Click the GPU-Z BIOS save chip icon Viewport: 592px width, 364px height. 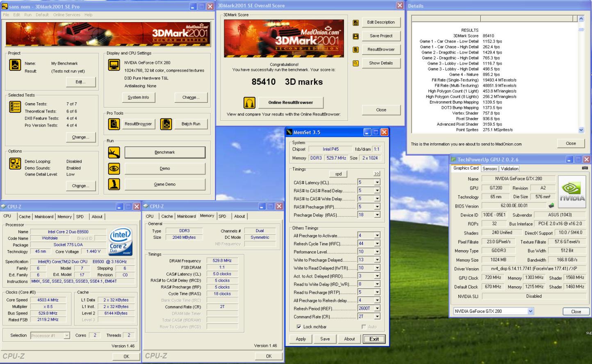pos(551,206)
